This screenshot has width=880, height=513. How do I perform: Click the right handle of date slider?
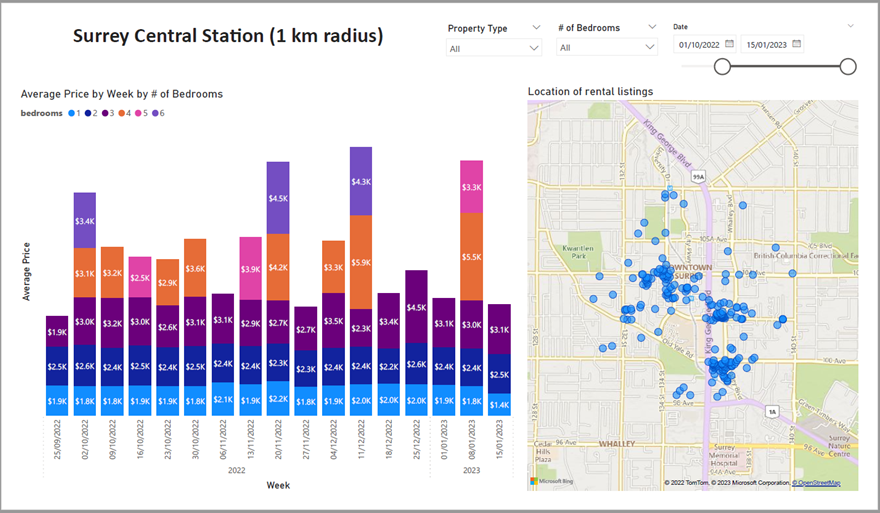tap(848, 67)
